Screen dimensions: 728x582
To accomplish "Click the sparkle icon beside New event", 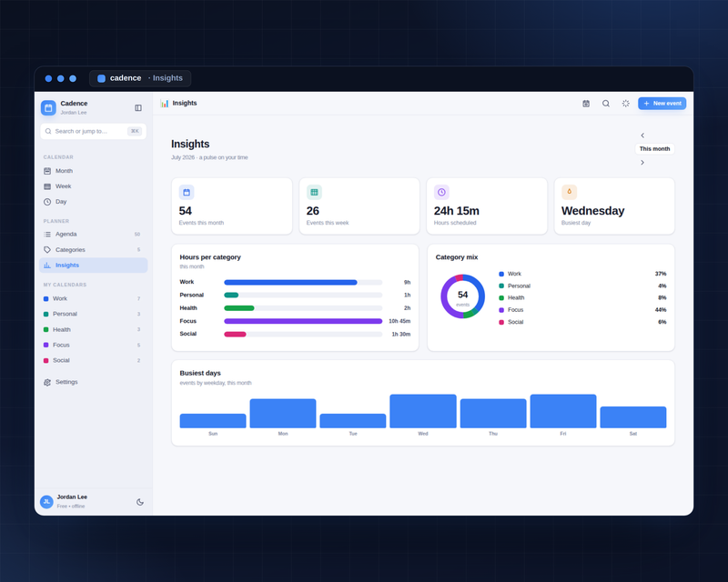I will 626,104.
